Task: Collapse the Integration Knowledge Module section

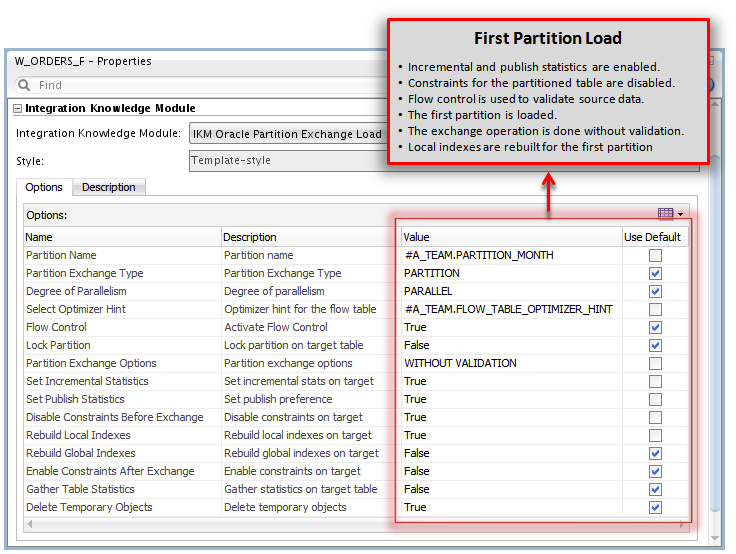Action: tap(17, 108)
